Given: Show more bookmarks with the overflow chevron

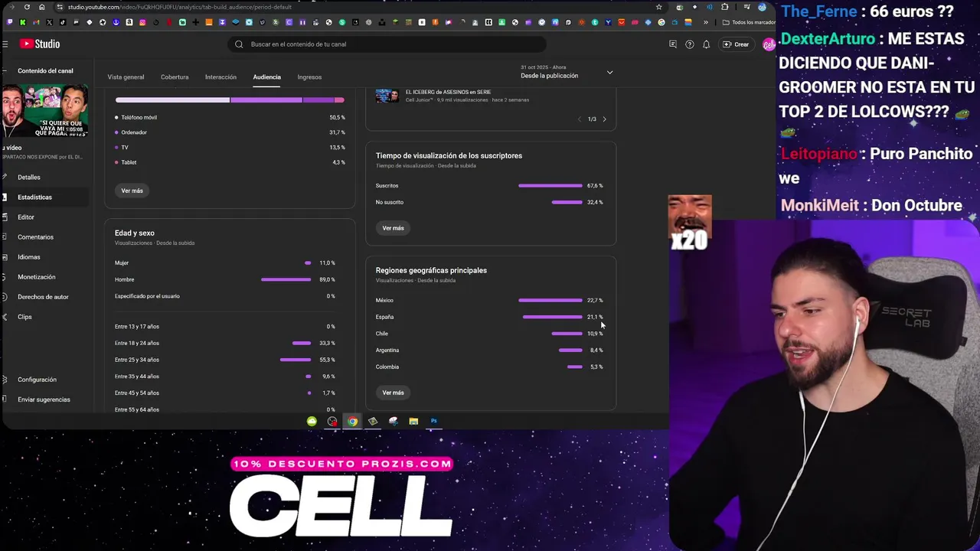Looking at the screenshot, I should click(x=706, y=22).
